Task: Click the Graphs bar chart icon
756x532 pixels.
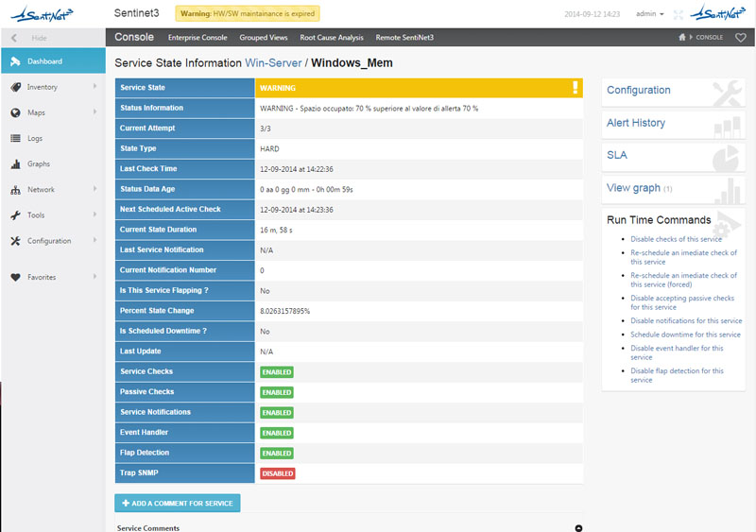Action: point(15,164)
